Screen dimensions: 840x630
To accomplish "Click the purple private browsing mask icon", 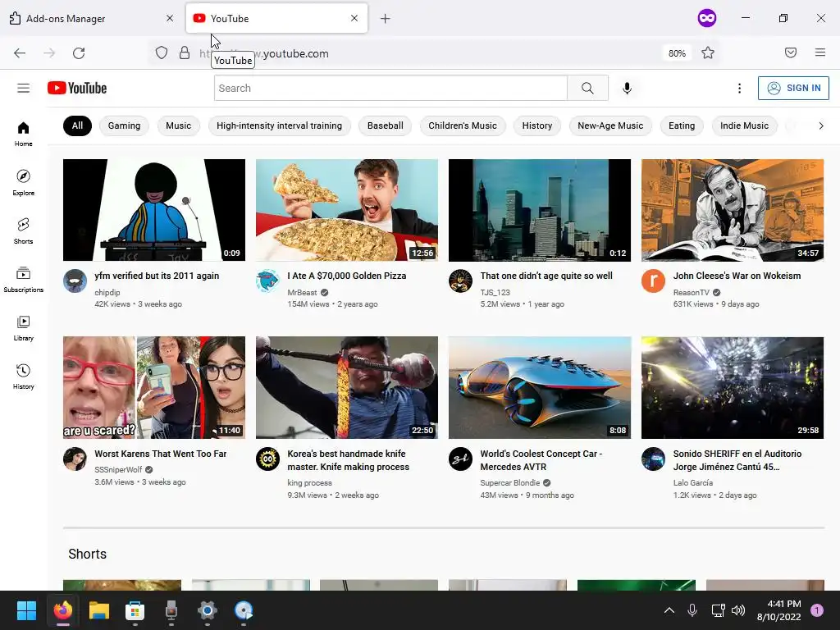I will click(x=706, y=18).
